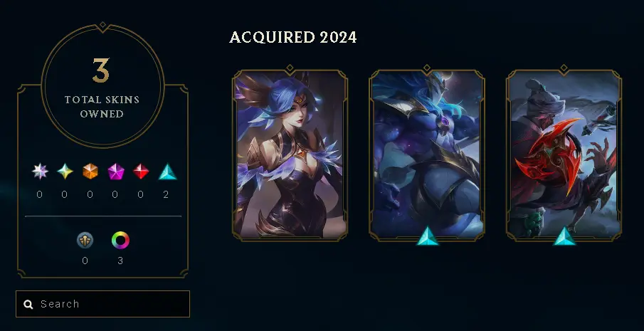The image size is (644, 331).
Task: Click the red Epic rarity gem
Action: click(x=141, y=172)
